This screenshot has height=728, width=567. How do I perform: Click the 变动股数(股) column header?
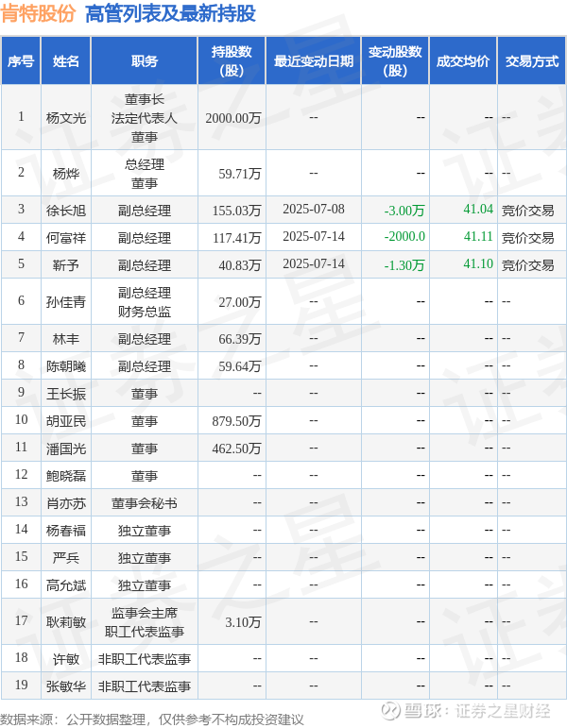pos(395,60)
